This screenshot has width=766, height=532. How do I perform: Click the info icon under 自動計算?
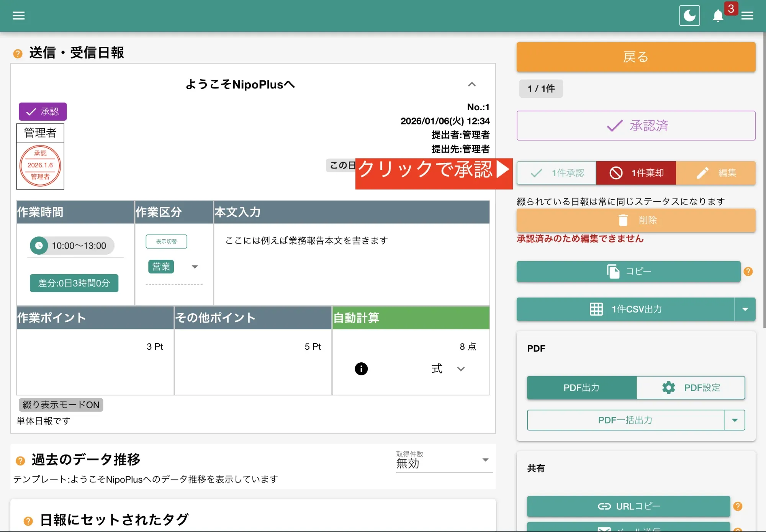(360, 369)
